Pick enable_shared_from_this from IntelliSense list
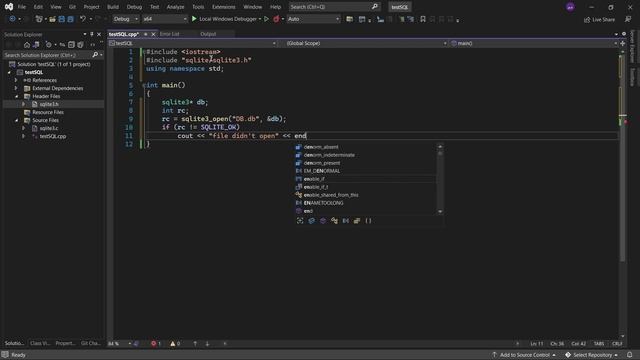Screen dimensions: 640x360 pyautogui.click(x=331, y=195)
